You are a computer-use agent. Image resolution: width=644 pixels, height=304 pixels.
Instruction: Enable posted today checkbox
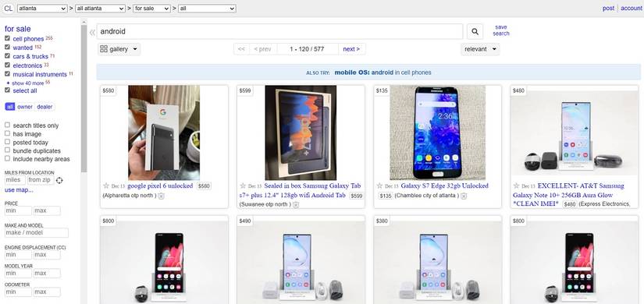click(x=7, y=143)
